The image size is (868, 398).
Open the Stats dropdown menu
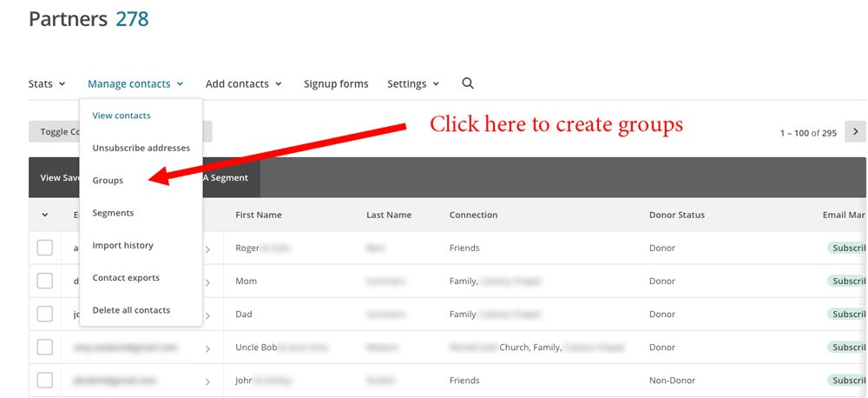pos(46,84)
